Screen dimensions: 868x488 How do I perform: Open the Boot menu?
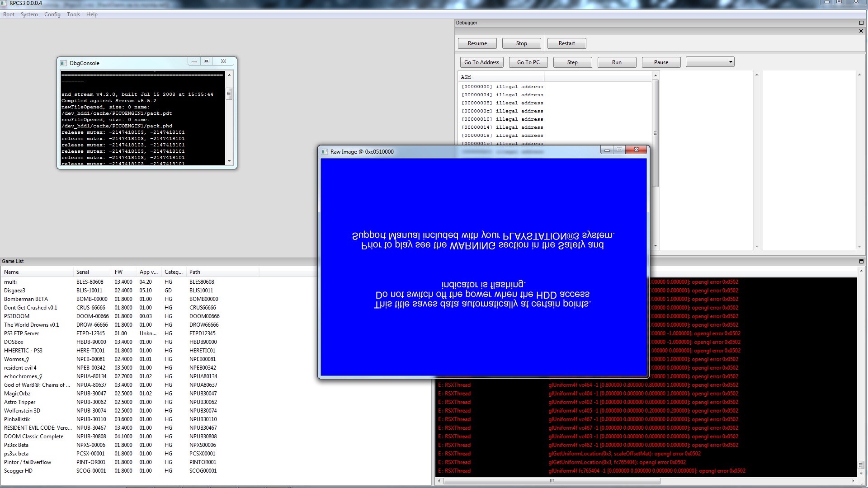[9, 14]
